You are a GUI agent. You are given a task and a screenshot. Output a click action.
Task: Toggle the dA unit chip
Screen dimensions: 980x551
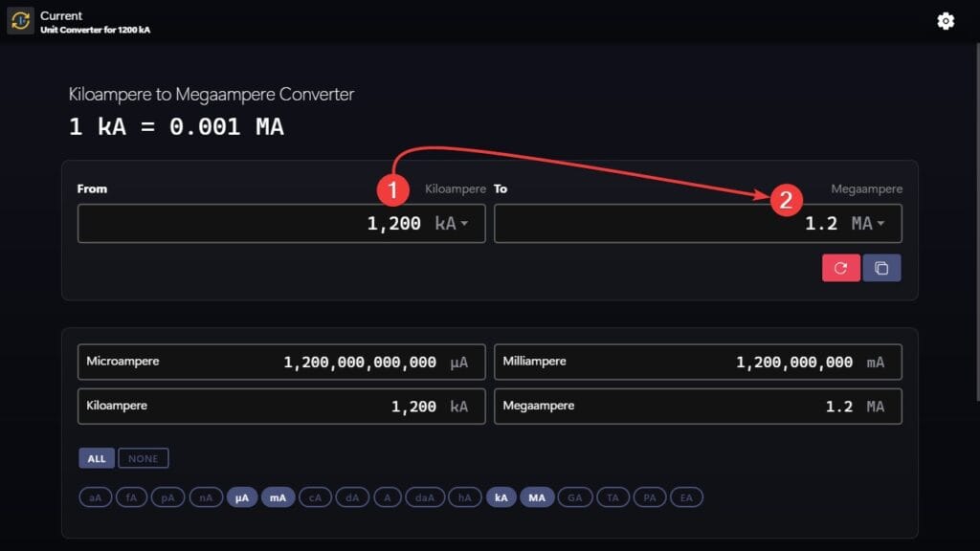tap(352, 497)
